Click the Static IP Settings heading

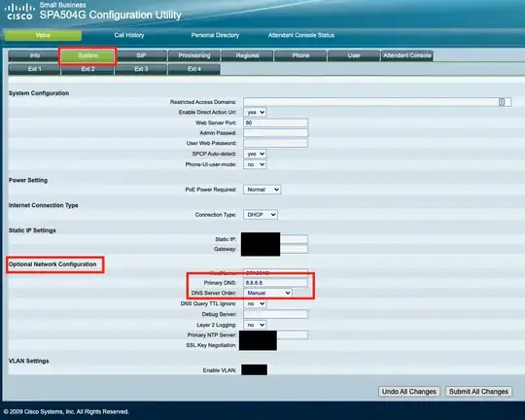click(x=32, y=230)
